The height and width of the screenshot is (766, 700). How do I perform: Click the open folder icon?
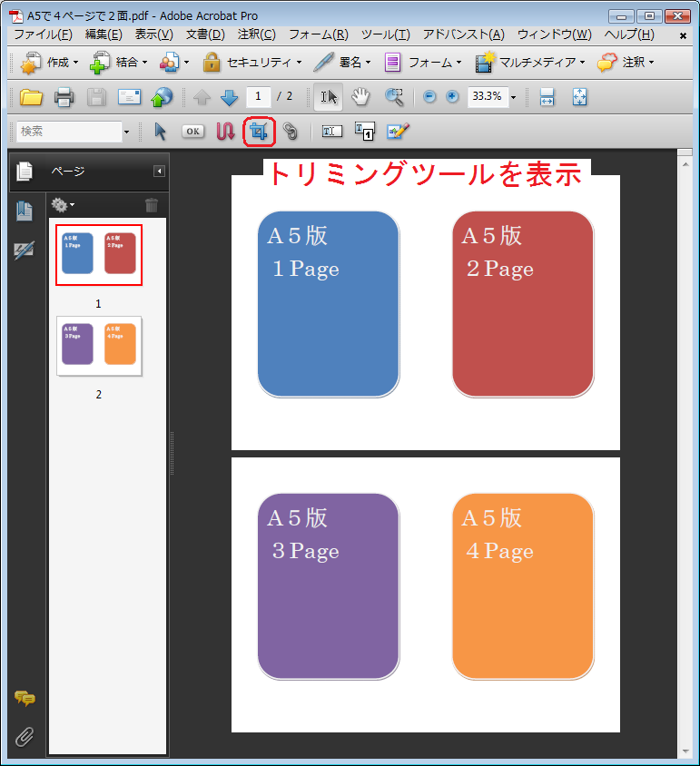pyautogui.click(x=31, y=97)
